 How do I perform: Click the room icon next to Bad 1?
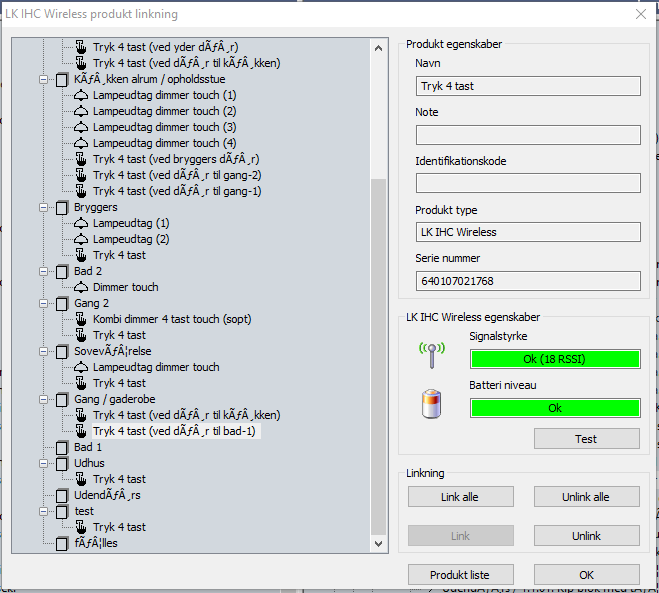[62, 447]
